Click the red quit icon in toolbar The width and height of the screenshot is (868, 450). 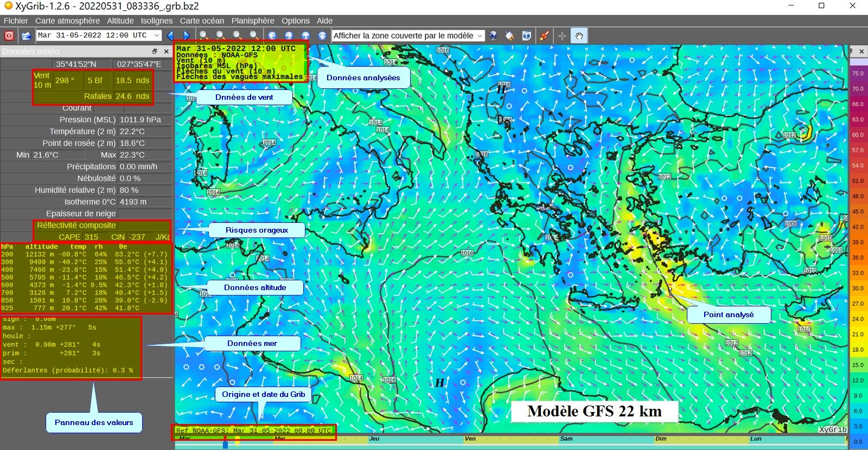[9, 36]
